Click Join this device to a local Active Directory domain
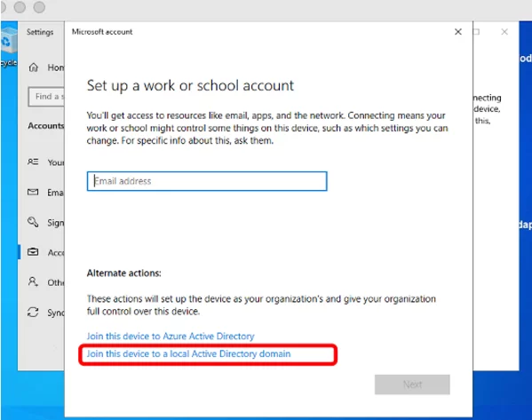Viewport: 532px width, 420px height. pyautogui.click(x=188, y=353)
